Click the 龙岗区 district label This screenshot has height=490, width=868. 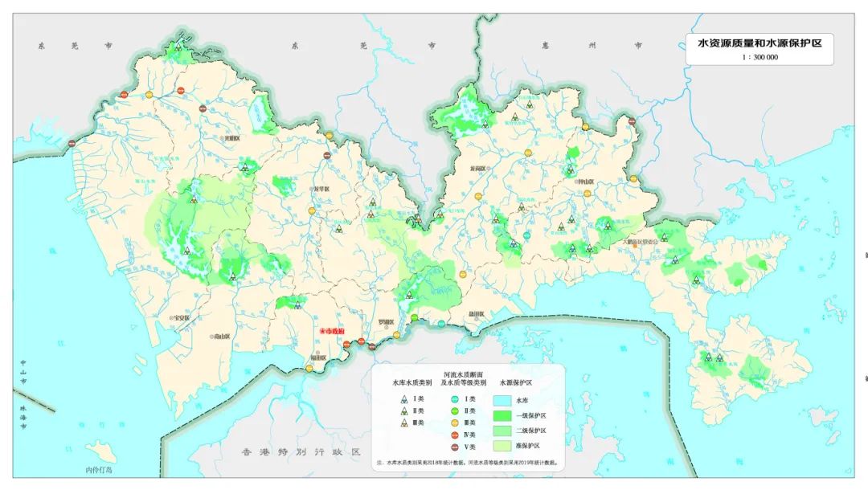(x=477, y=169)
